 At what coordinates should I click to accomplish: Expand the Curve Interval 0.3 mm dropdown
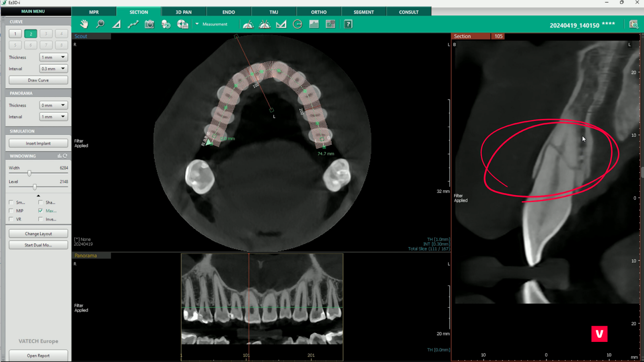tap(53, 69)
